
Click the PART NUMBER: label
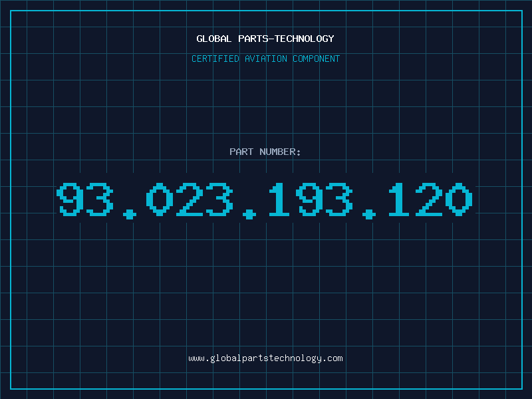pyautogui.click(x=265, y=152)
